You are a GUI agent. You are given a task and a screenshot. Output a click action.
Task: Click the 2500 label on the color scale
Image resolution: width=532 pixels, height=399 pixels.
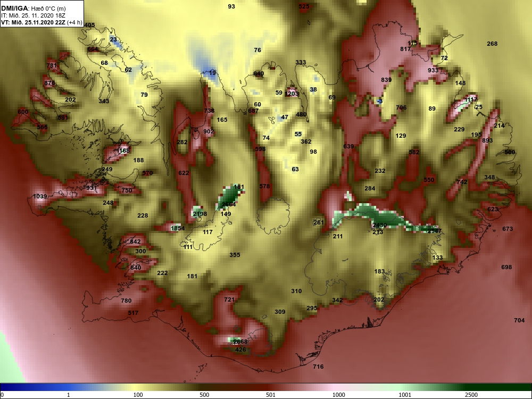tap(471, 395)
